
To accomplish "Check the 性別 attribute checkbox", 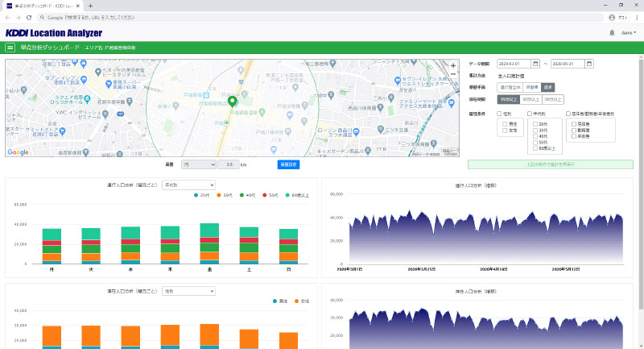I will pyautogui.click(x=499, y=114).
